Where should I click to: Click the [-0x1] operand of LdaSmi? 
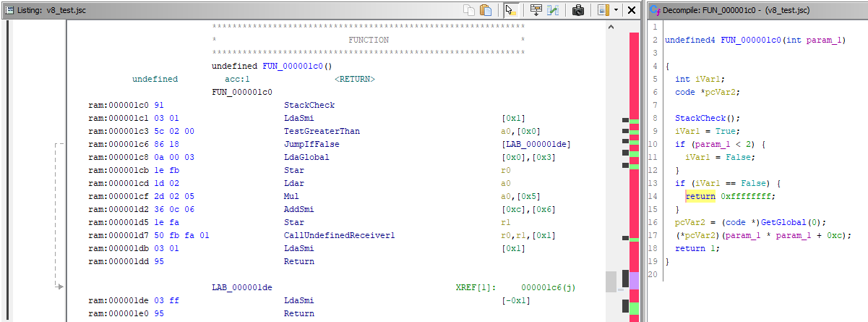[516, 300]
